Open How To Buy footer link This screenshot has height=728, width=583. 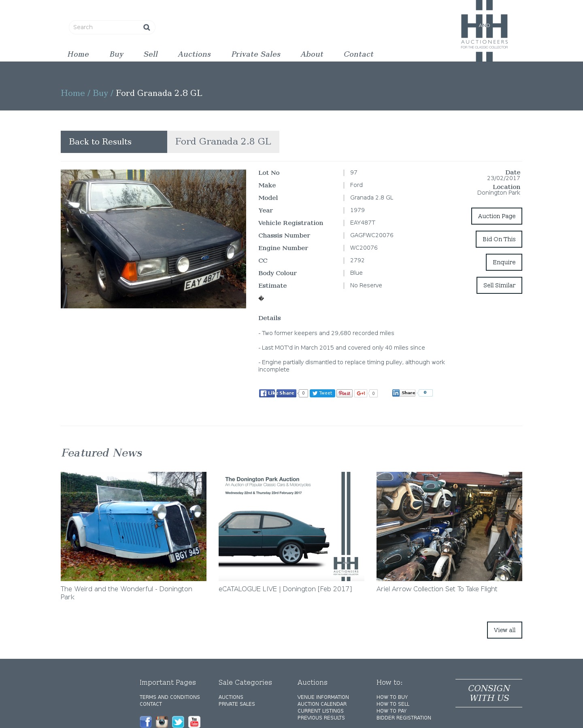pyautogui.click(x=392, y=697)
